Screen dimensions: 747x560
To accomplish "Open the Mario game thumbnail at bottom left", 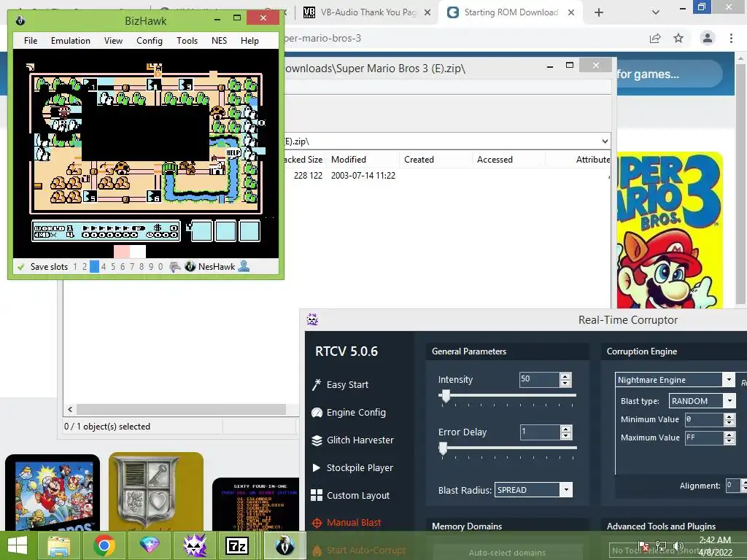I will click(x=53, y=492).
